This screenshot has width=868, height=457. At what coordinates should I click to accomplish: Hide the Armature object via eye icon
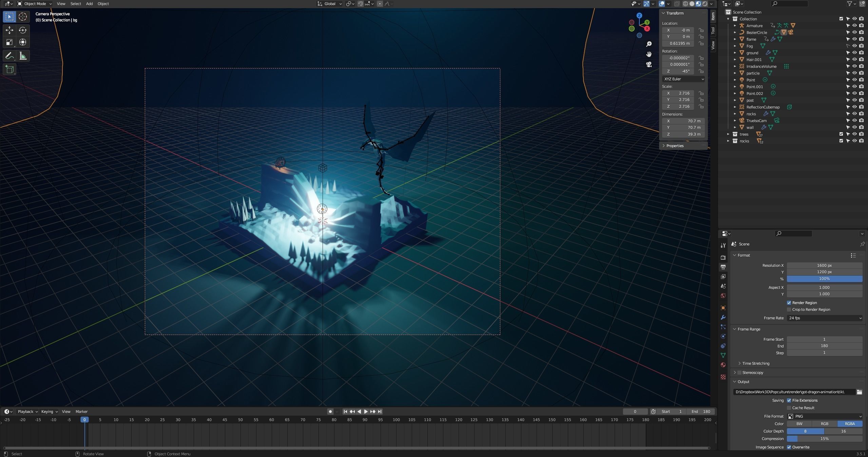[855, 26]
